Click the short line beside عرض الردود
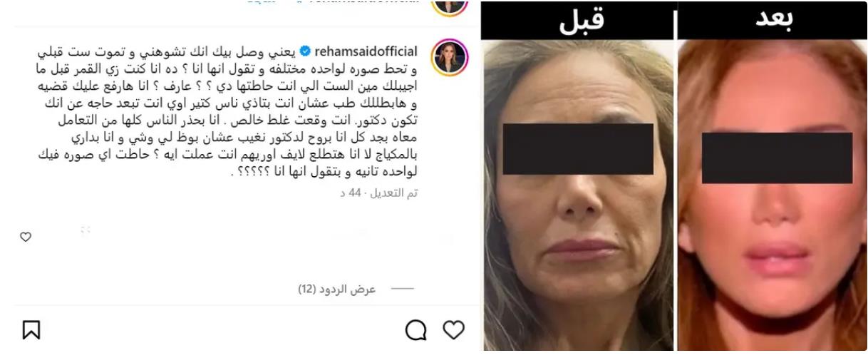868x358 pixels. (403, 289)
